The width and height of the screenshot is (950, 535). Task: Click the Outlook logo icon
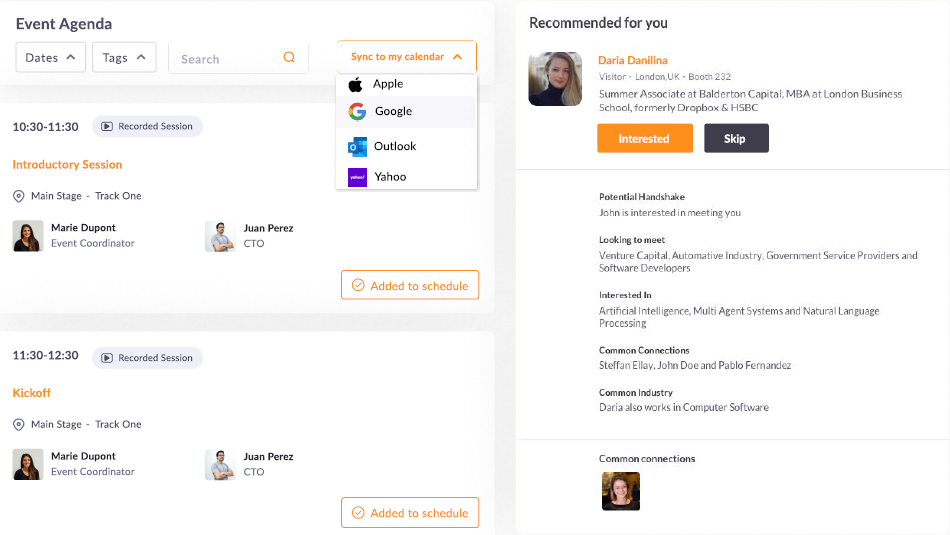[x=357, y=147]
